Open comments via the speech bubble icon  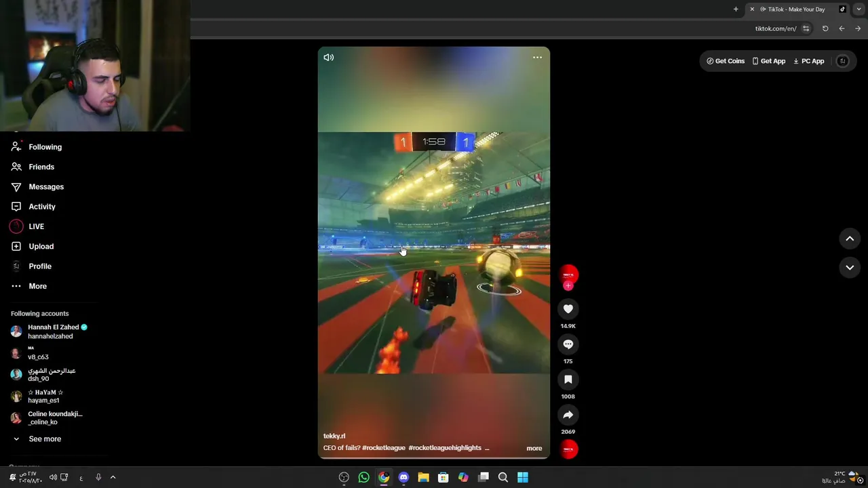[x=568, y=344]
